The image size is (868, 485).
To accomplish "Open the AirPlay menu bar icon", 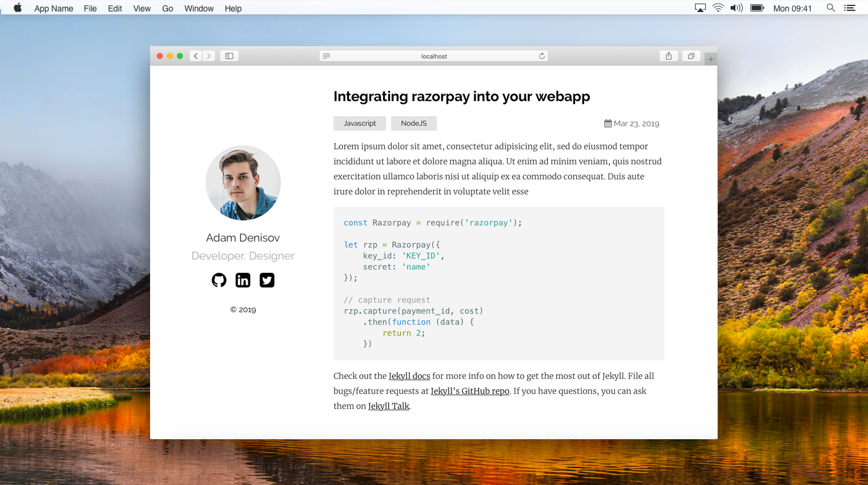I will pos(700,8).
